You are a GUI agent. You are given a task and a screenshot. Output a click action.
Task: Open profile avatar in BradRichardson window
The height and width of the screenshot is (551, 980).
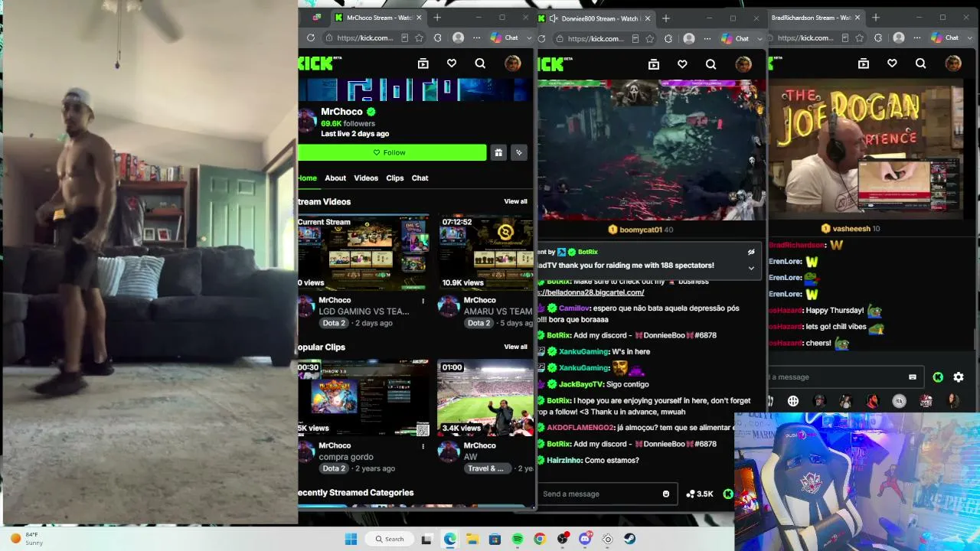click(953, 64)
